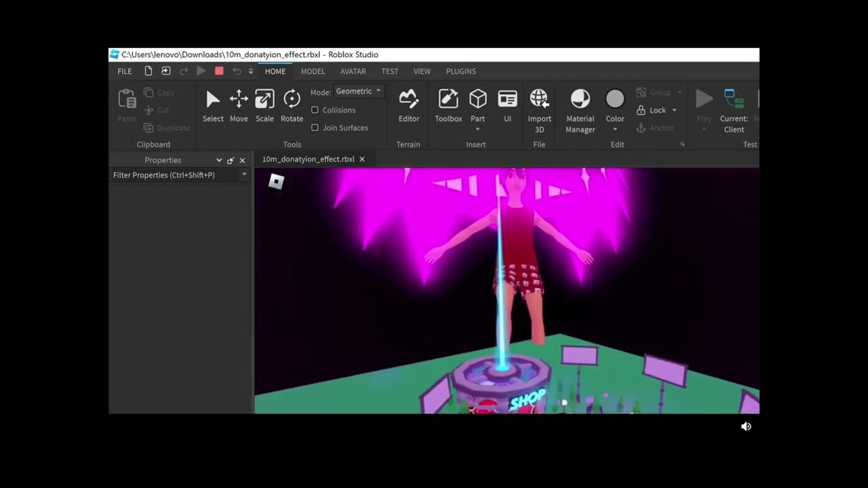Choose the Scale tool
Image resolution: width=868 pixels, height=488 pixels.
(264, 106)
